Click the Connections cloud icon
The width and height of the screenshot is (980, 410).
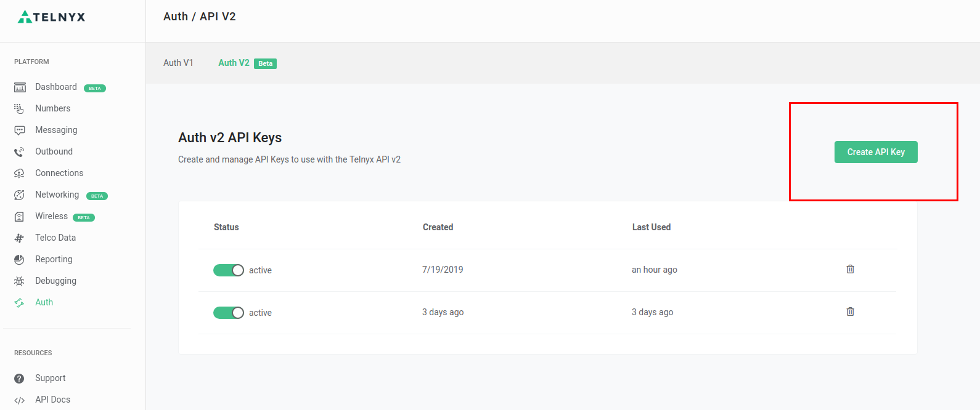[20, 174]
